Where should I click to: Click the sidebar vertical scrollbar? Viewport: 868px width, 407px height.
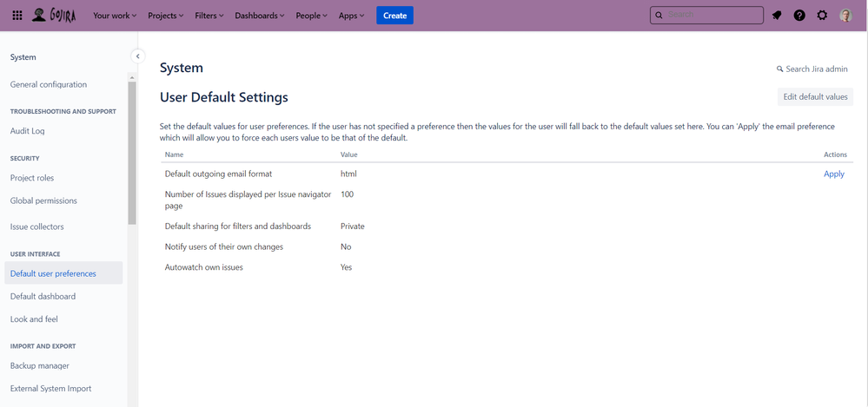click(x=132, y=153)
